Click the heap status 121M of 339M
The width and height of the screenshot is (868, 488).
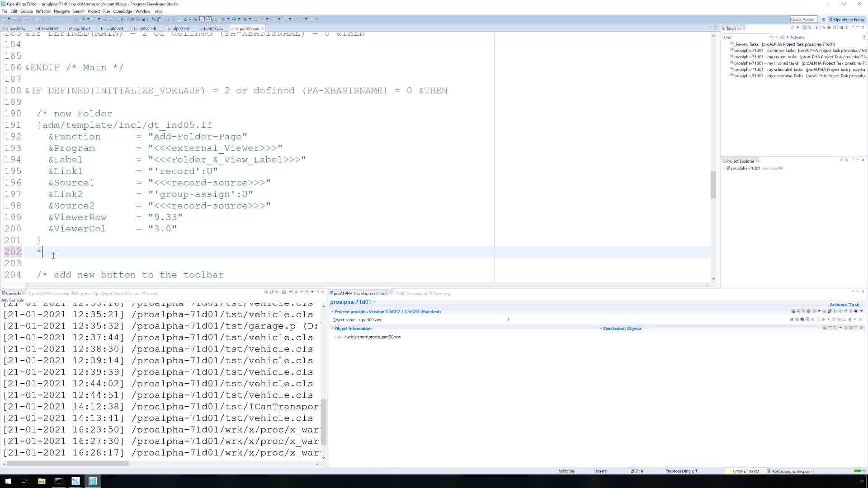pyautogui.click(x=745, y=471)
